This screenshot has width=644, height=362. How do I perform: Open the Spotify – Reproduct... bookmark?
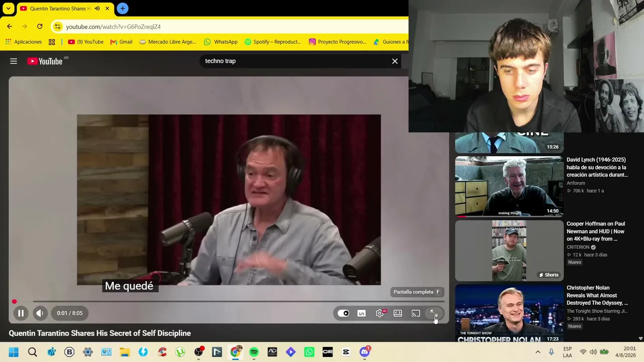point(272,42)
